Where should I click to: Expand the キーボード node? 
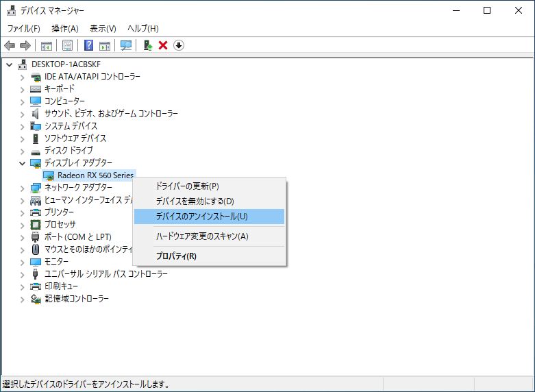pyautogui.click(x=22, y=90)
